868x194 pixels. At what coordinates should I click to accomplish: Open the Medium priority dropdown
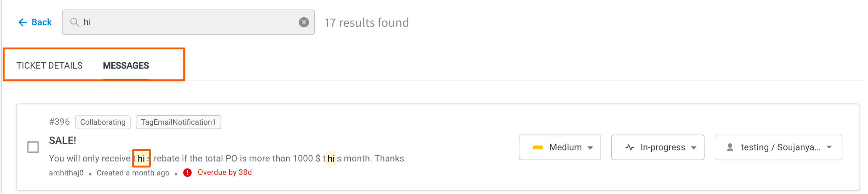tap(560, 147)
